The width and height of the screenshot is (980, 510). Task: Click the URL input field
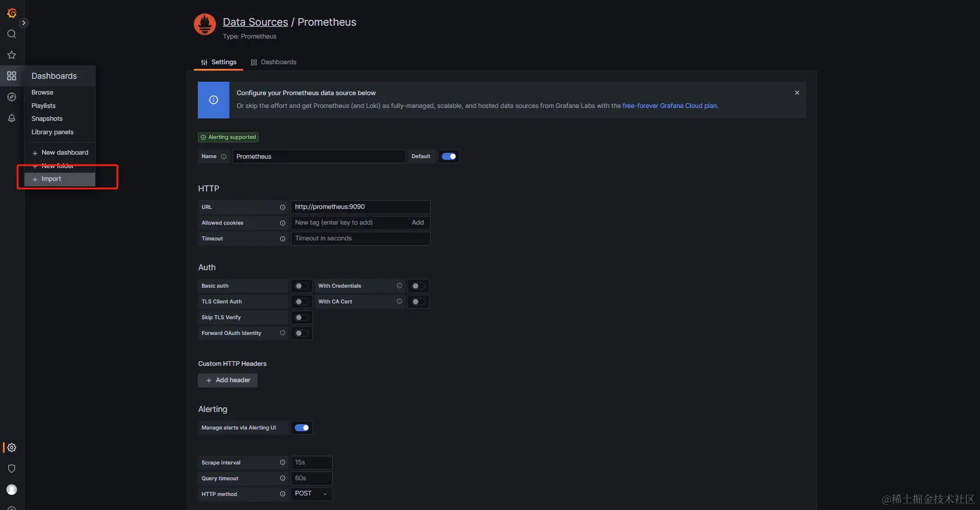tap(361, 207)
